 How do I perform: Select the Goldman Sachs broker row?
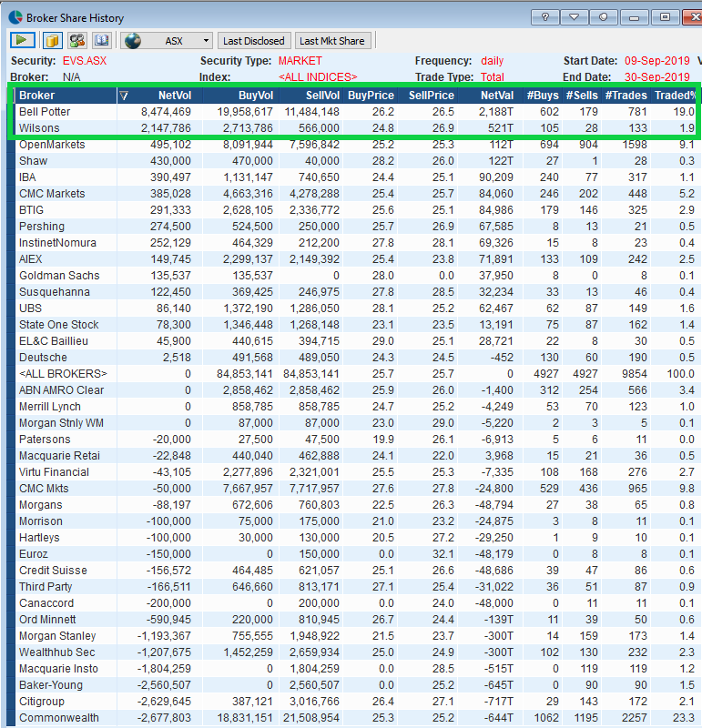click(356, 276)
